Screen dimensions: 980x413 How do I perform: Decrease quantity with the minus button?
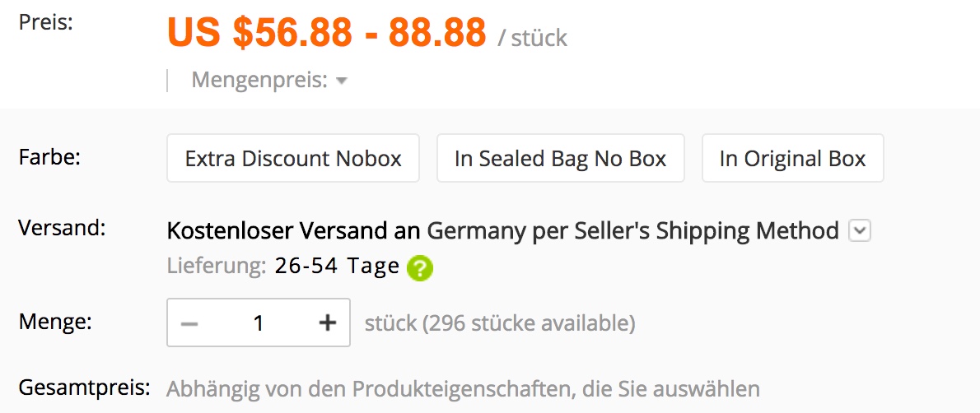coord(189,323)
